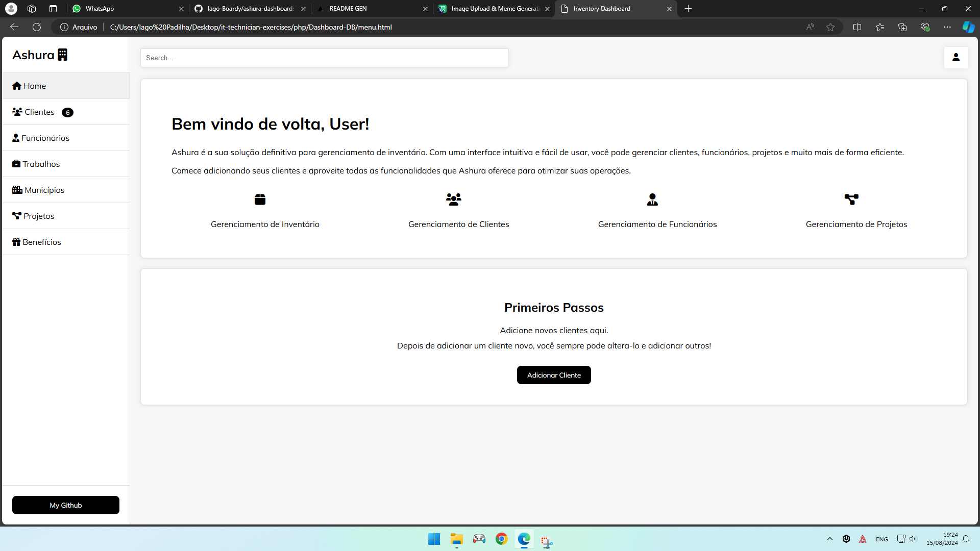Viewport: 980px width, 551px height.
Task: Open My Github from the sidebar button
Action: point(65,505)
